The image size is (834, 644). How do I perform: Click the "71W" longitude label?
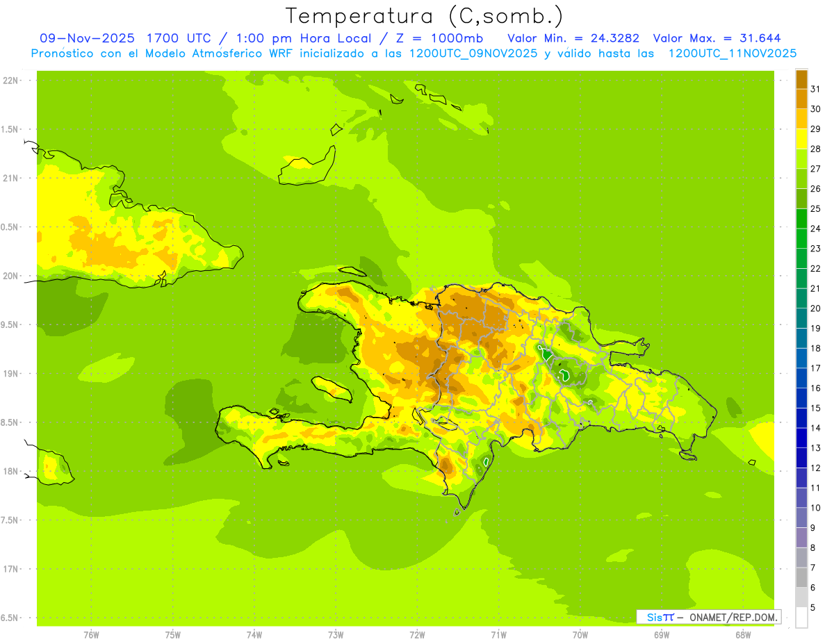click(x=498, y=635)
